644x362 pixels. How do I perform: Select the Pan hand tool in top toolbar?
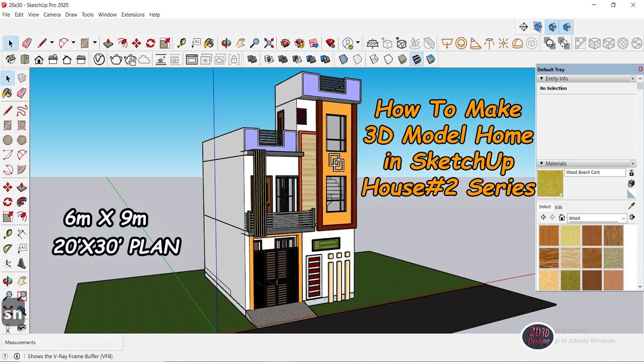click(x=240, y=43)
